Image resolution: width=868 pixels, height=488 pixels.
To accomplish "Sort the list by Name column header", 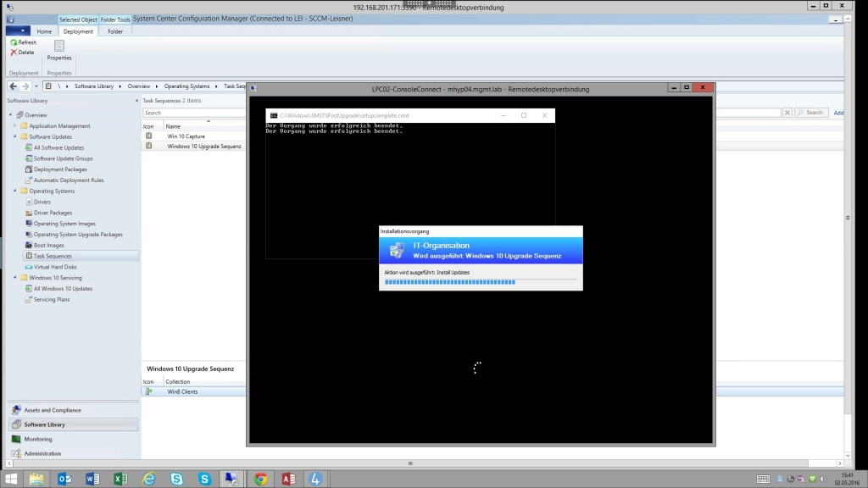I will (x=173, y=126).
